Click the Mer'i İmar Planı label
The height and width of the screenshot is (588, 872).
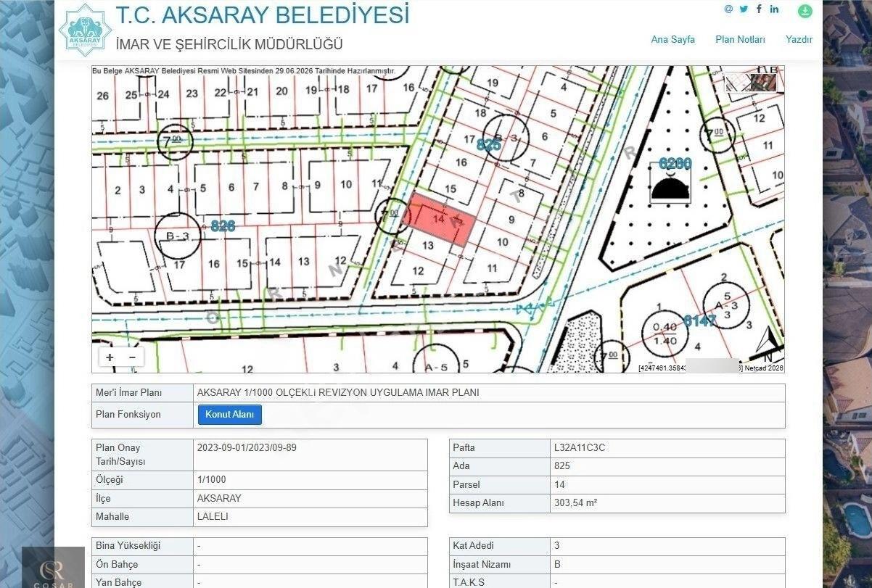(128, 392)
